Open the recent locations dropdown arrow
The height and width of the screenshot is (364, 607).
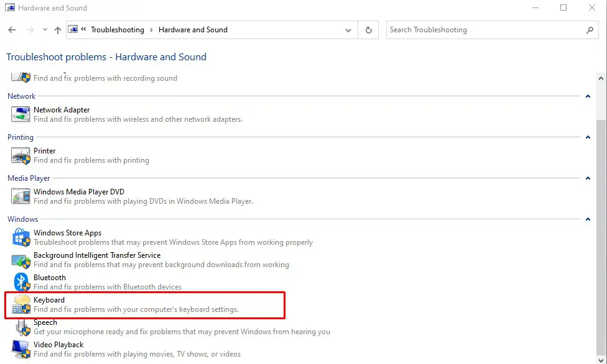tap(45, 30)
